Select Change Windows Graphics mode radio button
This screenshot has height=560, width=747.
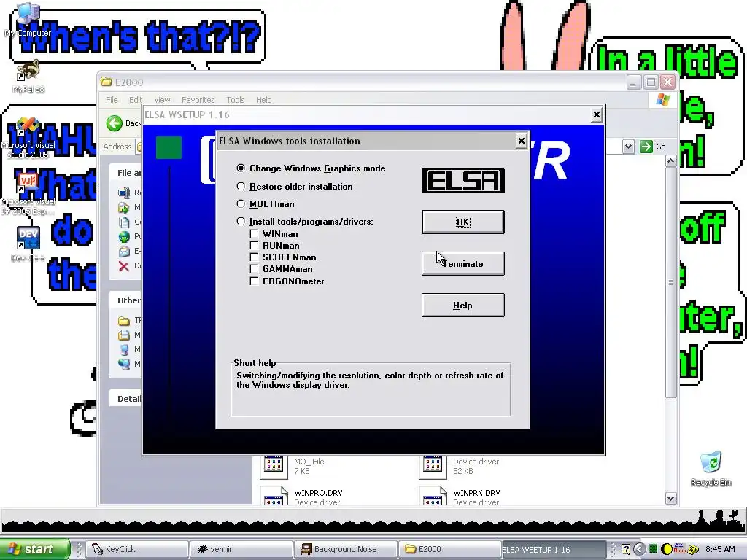pos(241,168)
